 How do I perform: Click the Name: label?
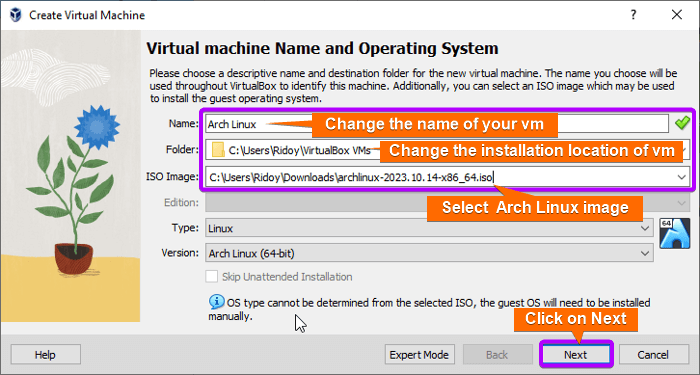click(183, 124)
